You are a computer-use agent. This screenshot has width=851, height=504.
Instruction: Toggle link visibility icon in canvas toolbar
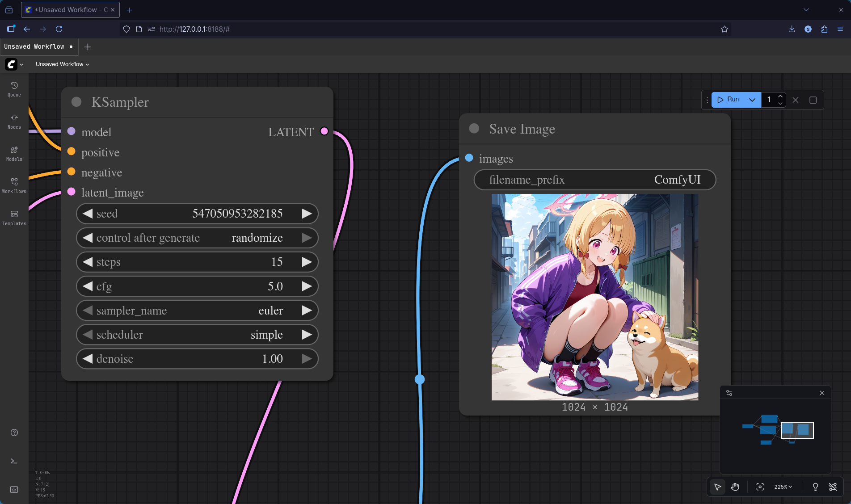click(833, 487)
